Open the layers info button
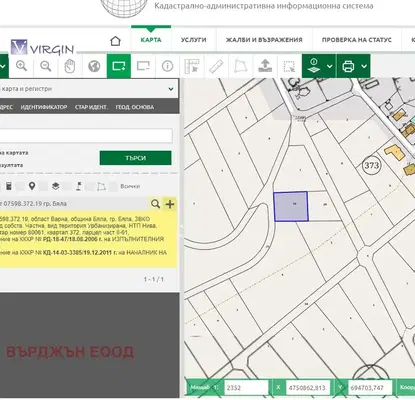Screen dimensions: 415x400 pos(314,66)
